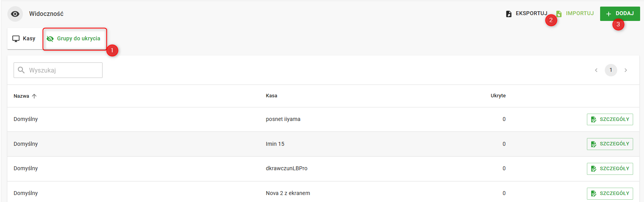This screenshot has width=644, height=202.
Task: Select page 1 in pagination
Action: (x=611, y=70)
